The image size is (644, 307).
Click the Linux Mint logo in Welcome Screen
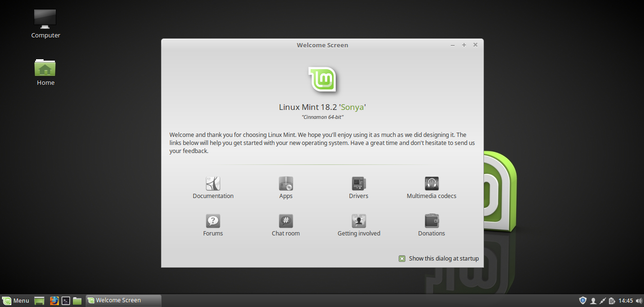[322, 79]
